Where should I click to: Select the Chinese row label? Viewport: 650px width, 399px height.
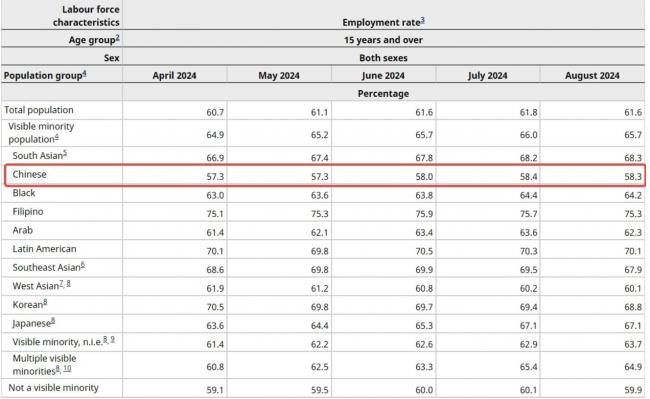click(x=29, y=174)
